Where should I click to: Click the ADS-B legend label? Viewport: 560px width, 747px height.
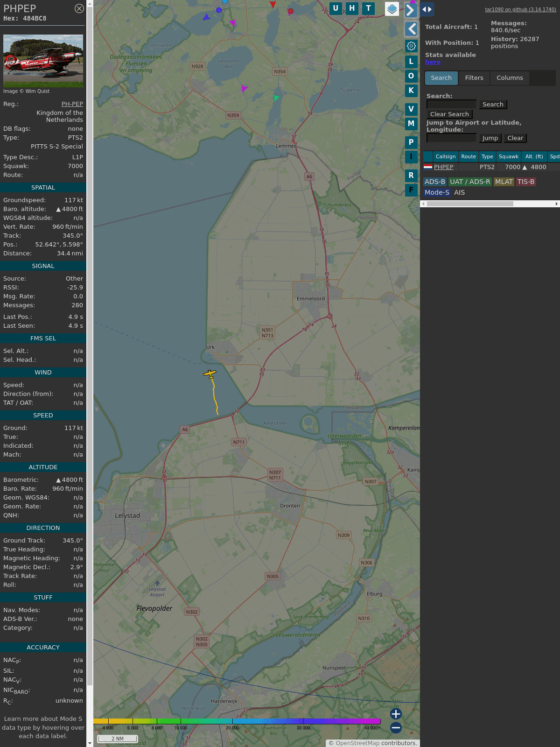435,182
